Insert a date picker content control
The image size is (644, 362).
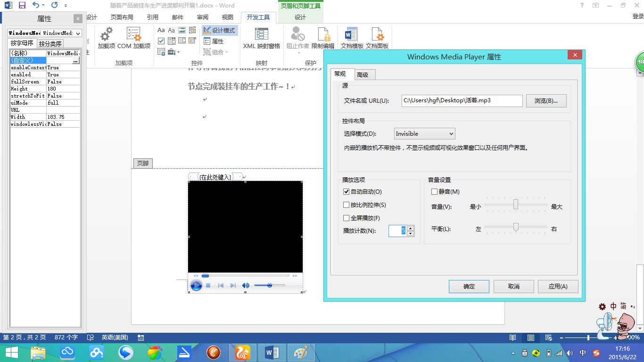[192, 41]
